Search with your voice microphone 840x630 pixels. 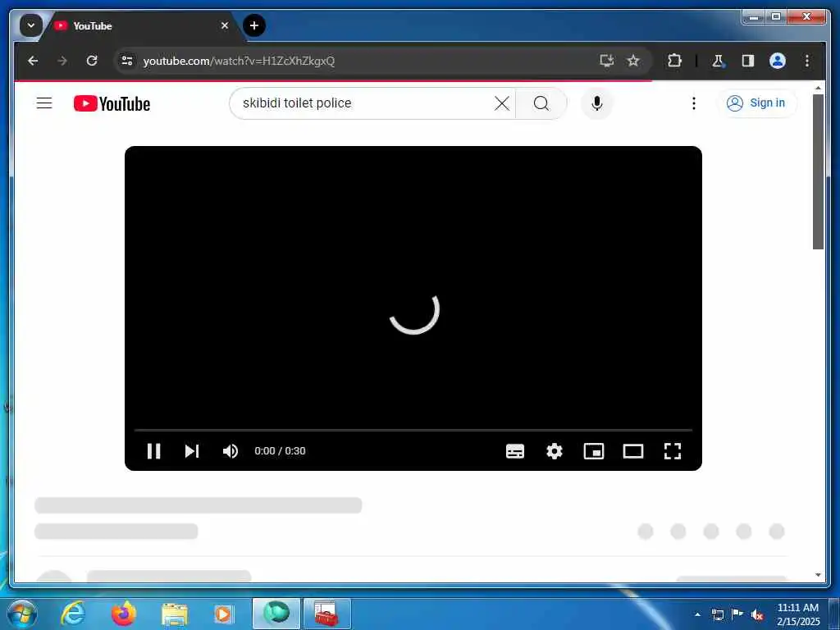[597, 103]
